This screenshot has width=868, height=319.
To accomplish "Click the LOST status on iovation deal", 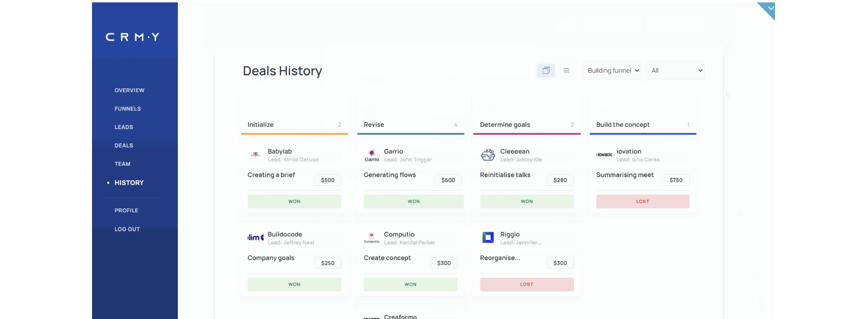I will 643,201.
